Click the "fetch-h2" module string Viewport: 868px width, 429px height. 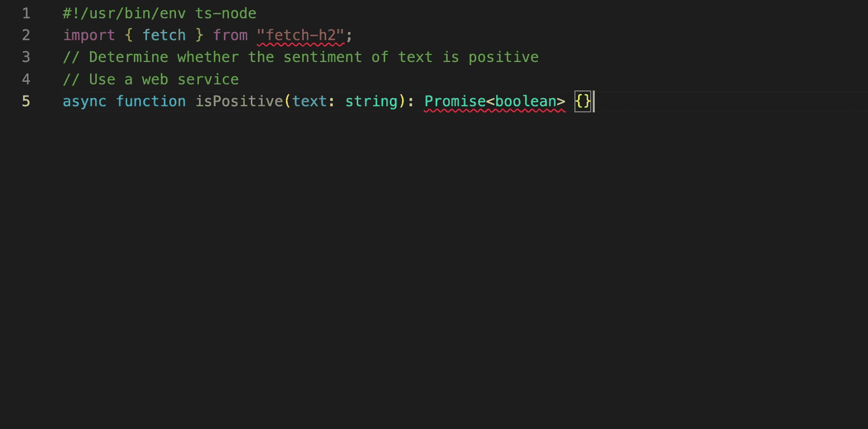[x=300, y=35]
